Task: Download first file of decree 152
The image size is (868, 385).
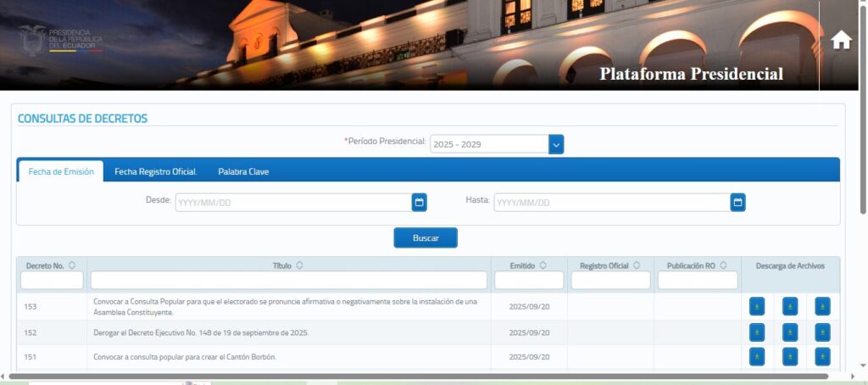Action: 757,332
